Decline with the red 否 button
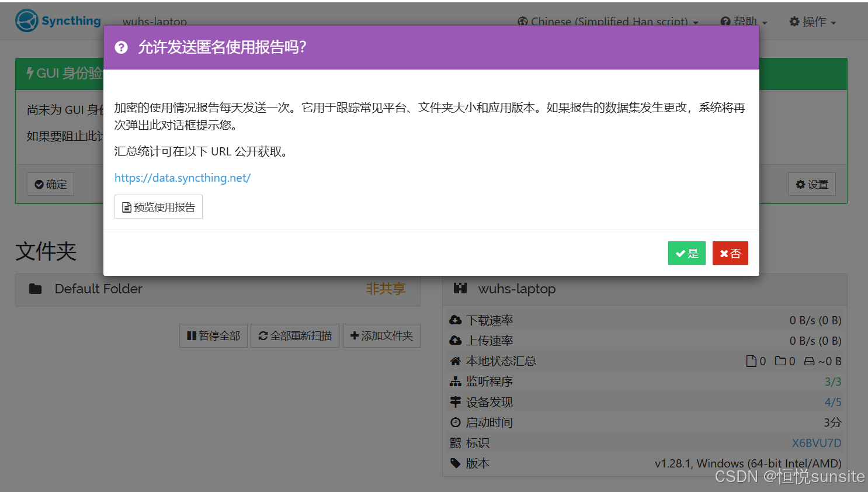This screenshot has width=868, height=492. pyautogui.click(x=730, y=253)
